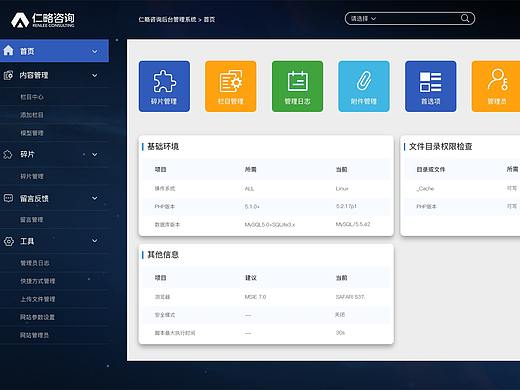This screenshot has width=520, height=390.
Task: Click the gear icon beside 工具
Action: click(9, 241)
